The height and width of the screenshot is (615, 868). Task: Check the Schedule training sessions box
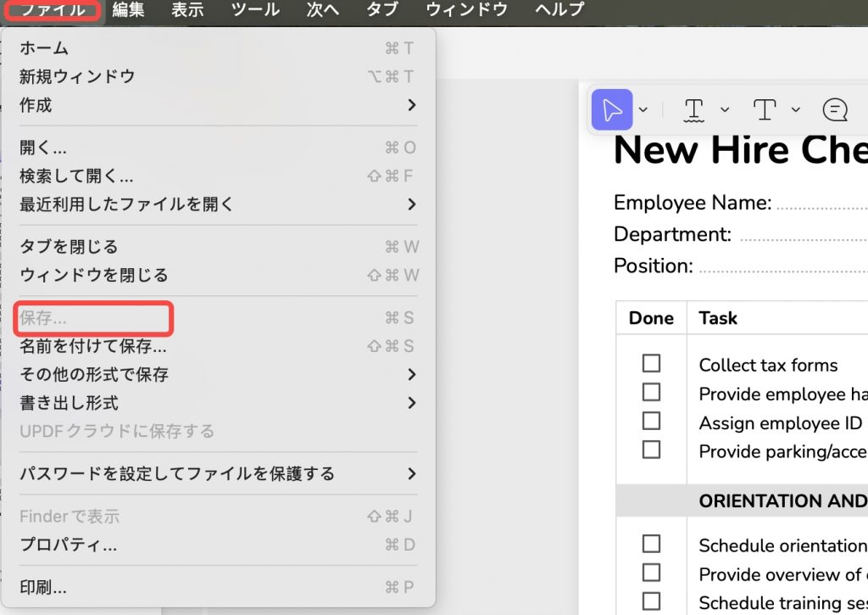point(651,601)
